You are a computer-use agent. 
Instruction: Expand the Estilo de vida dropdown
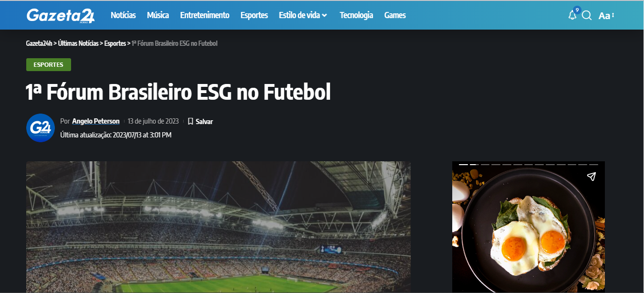click(303, 15)
